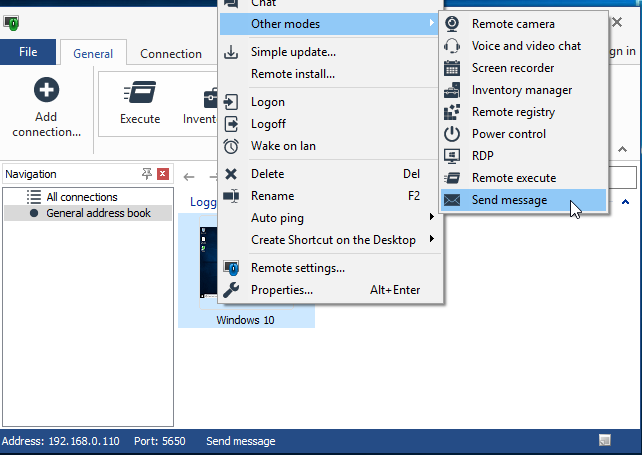Screen dimensions: 642x455
Task: Click the Add connection plus icon
Action: coord(46,92)
